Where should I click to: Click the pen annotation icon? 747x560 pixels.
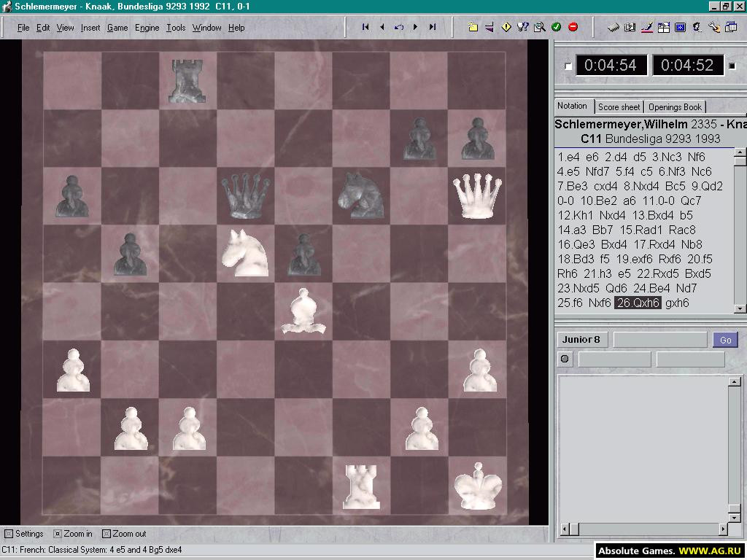tap(646, 27)
